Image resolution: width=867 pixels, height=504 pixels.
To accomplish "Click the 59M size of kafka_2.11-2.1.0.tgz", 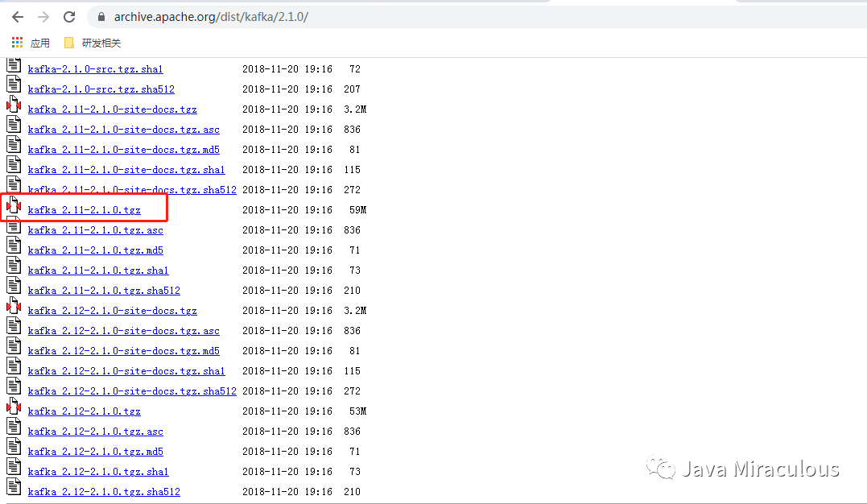I will tap(357, 210).
